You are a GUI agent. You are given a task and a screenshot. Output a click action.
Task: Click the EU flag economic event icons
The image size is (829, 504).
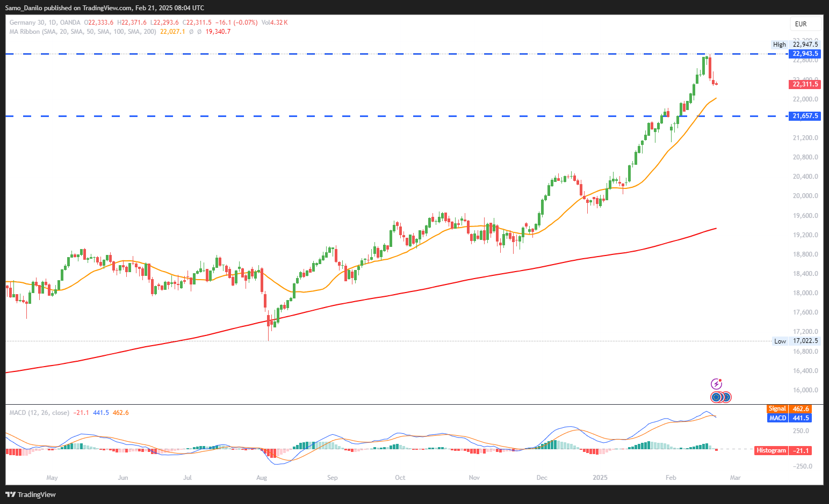click(721, 397)
